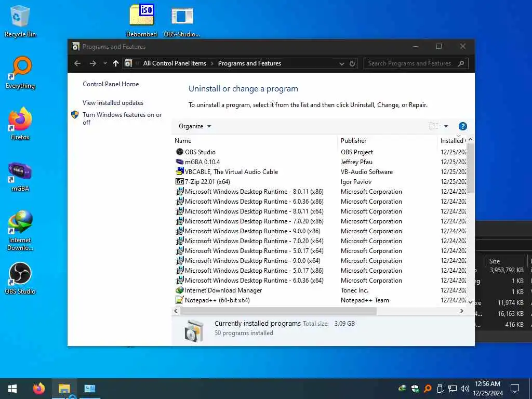Image resolution: width=532 pixels, height=399 pixels.
Task: Open Windows Security tray icon
Action: (x=415, y=389)
